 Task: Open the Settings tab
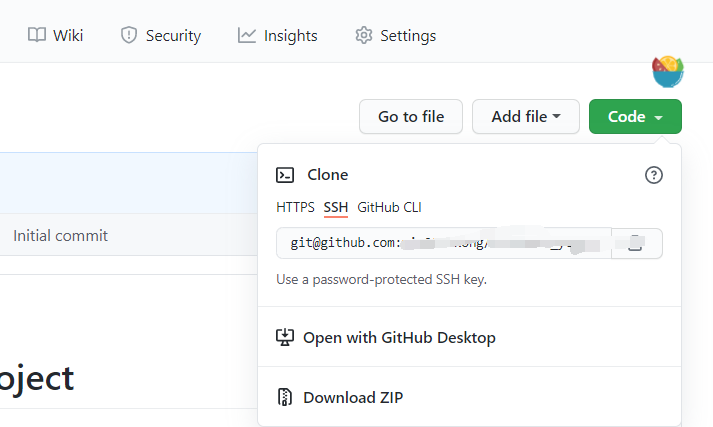[395, 35]
